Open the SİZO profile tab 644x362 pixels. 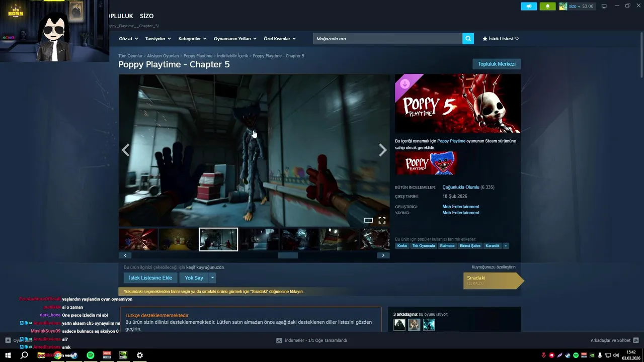[146, 16]
